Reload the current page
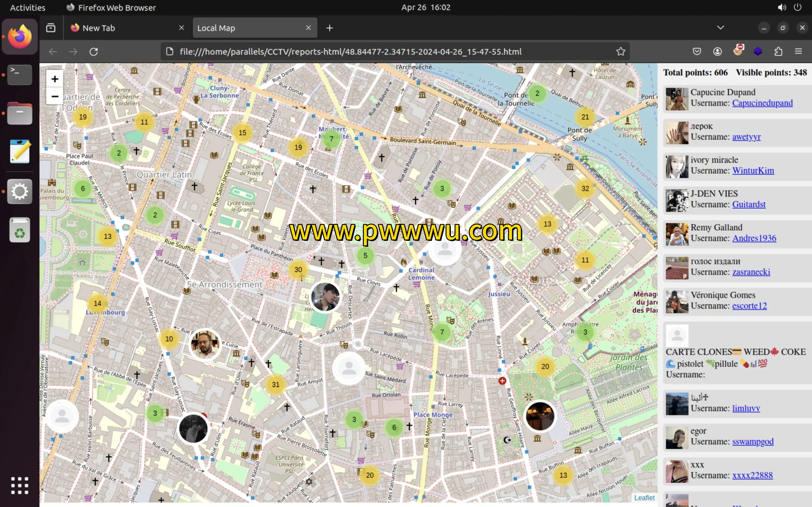 [94, 52]
